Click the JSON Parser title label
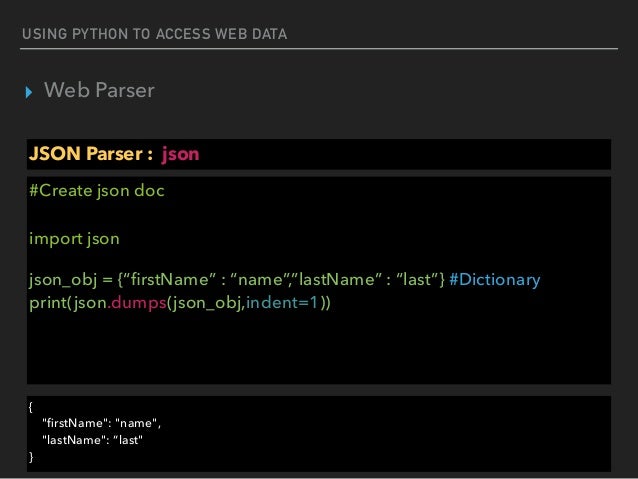The image size is (638, 479). (x=91, y=154)
